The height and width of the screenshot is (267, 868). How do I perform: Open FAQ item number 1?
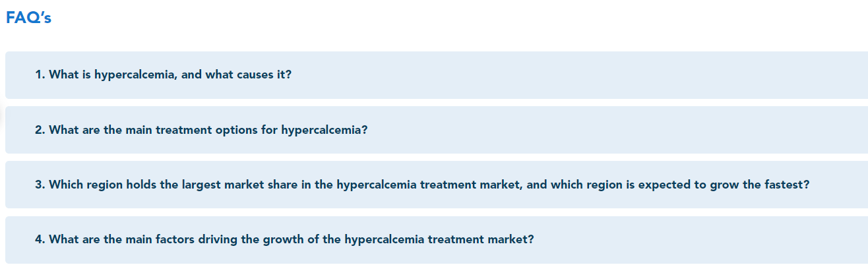click(437, 75)
